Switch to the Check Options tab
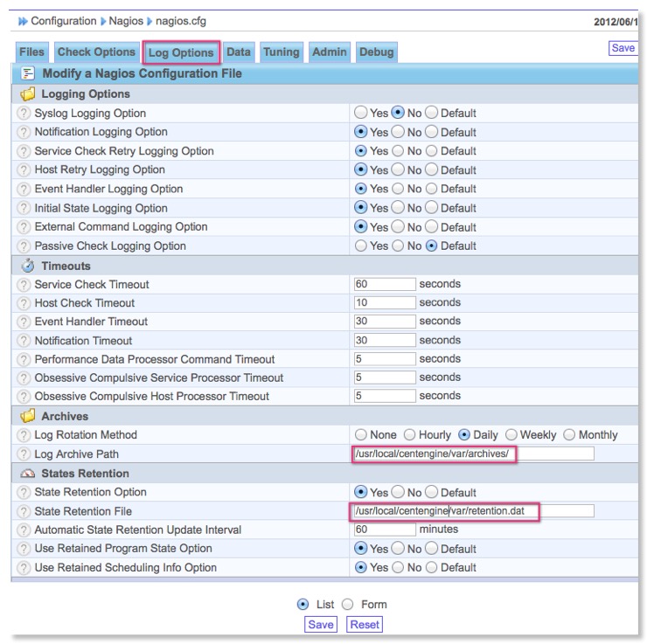Screen dimensions: 647x644 click(x=96, y=52)
